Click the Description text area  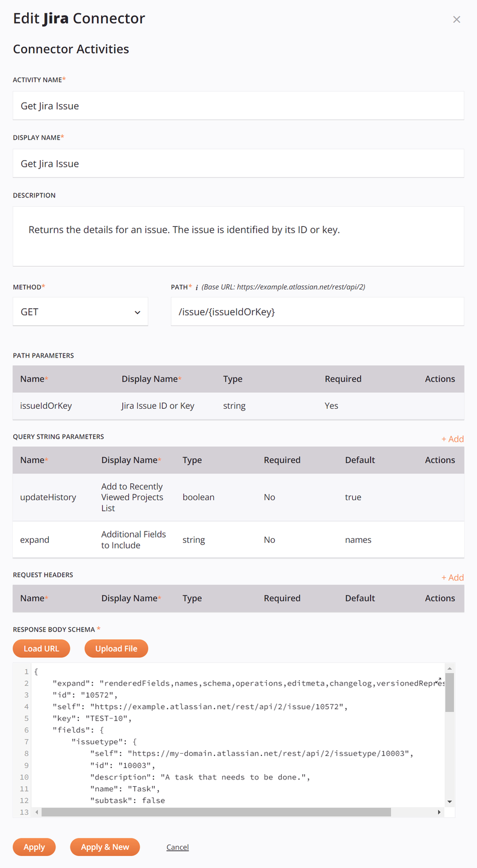pyautogui.click(x=238, y=235)
